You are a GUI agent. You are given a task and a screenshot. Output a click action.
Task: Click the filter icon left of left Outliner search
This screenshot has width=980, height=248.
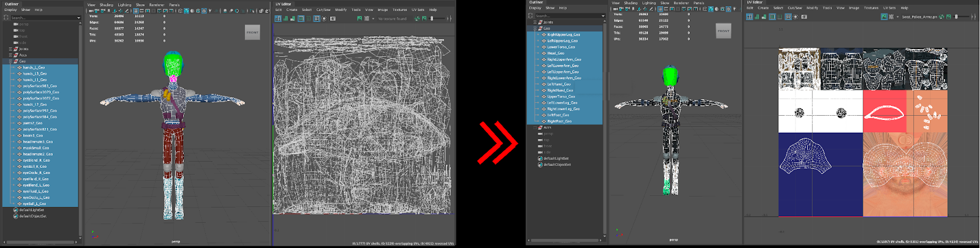6,18
